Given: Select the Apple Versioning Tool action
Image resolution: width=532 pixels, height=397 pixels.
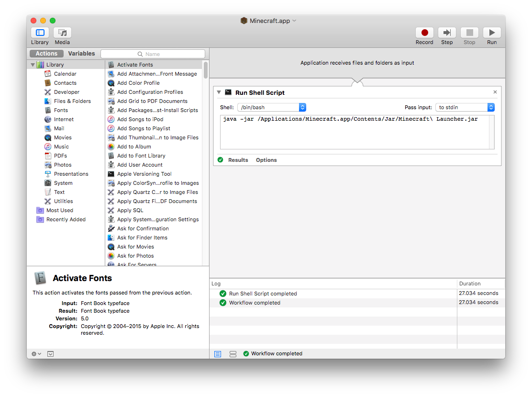Looking at the screenshot, I should pos(154,174).
